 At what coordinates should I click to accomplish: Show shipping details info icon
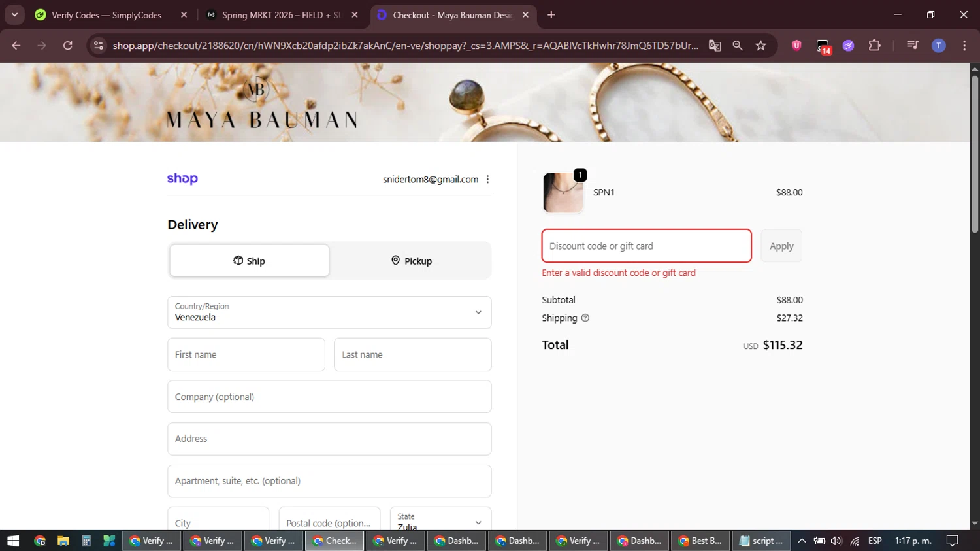[585, 318]
